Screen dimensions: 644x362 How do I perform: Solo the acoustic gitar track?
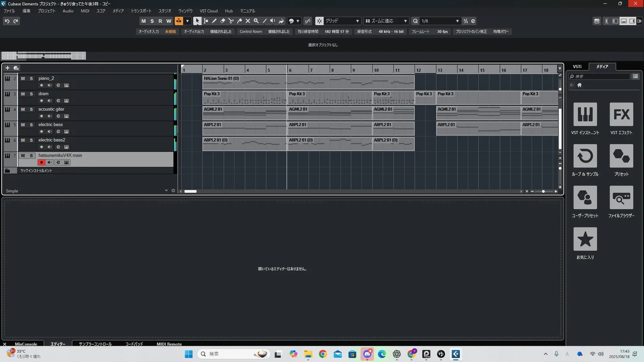coord(31,109)
